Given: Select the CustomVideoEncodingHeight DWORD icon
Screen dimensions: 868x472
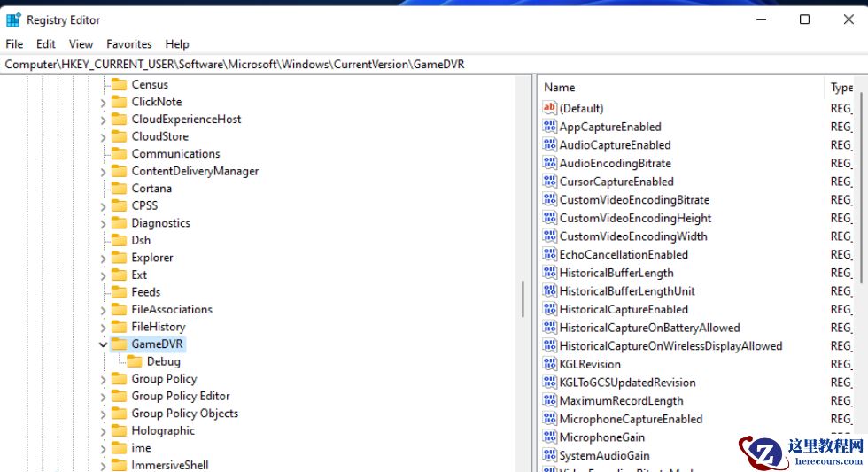Looking at the screenshot, I should tap(549, 218).
